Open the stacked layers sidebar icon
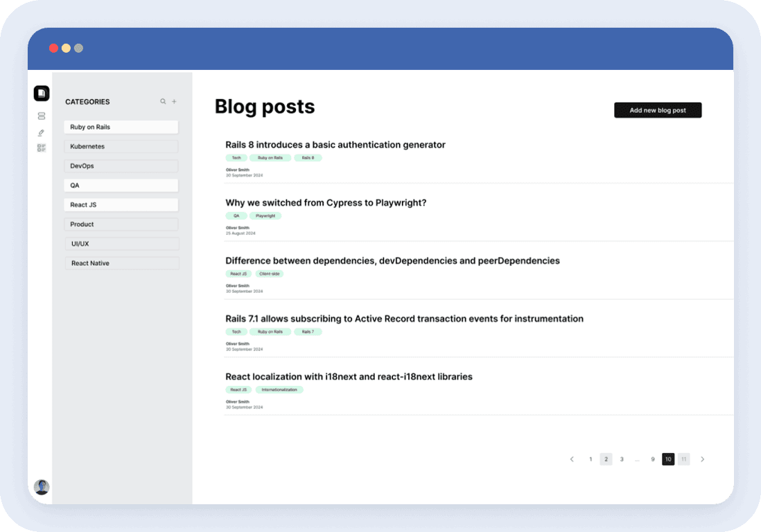The image size is (761, 532). click(42, 116)
